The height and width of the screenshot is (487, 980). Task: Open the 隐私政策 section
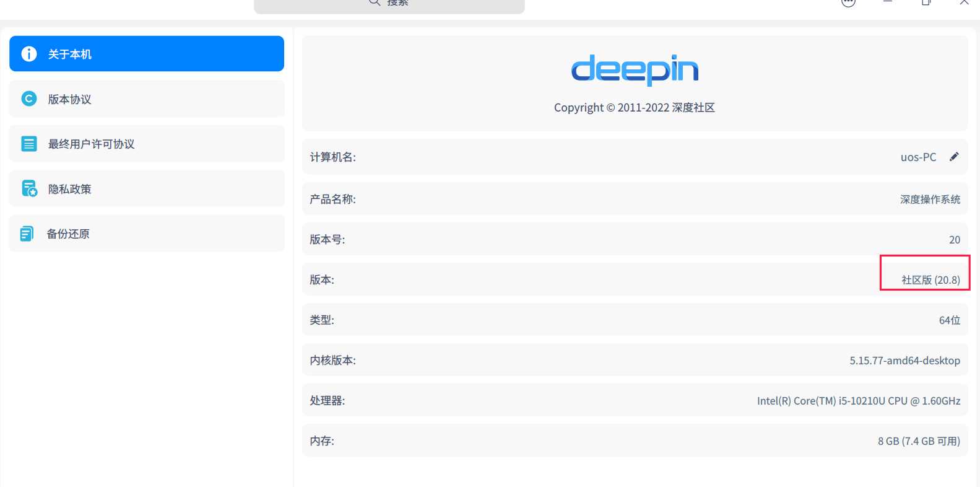tap(147, 189)
